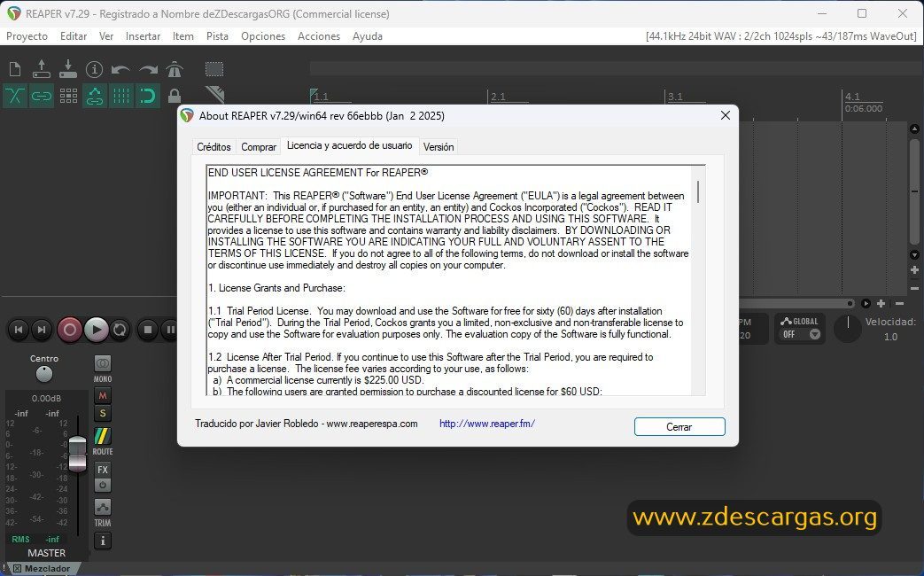Click master 0.00dB volume readout
Image resolution: width=924 pixels, height=576 pixels.
[47, 399]
